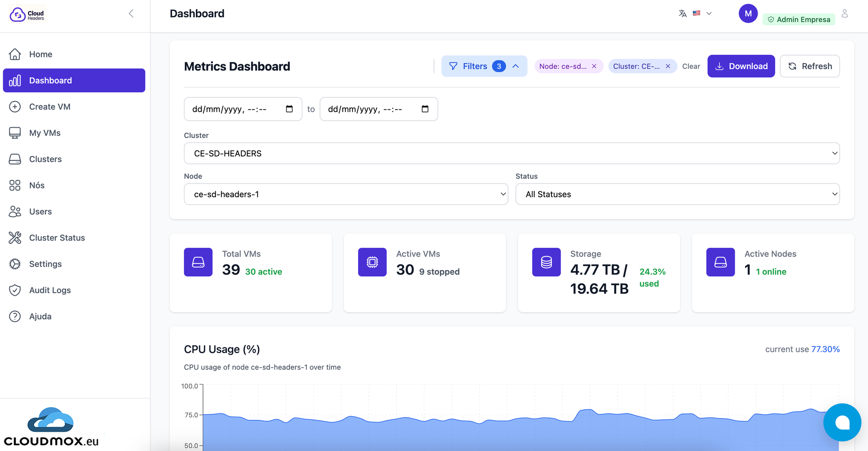Open the user profile icon at top right

coord(844,14)
